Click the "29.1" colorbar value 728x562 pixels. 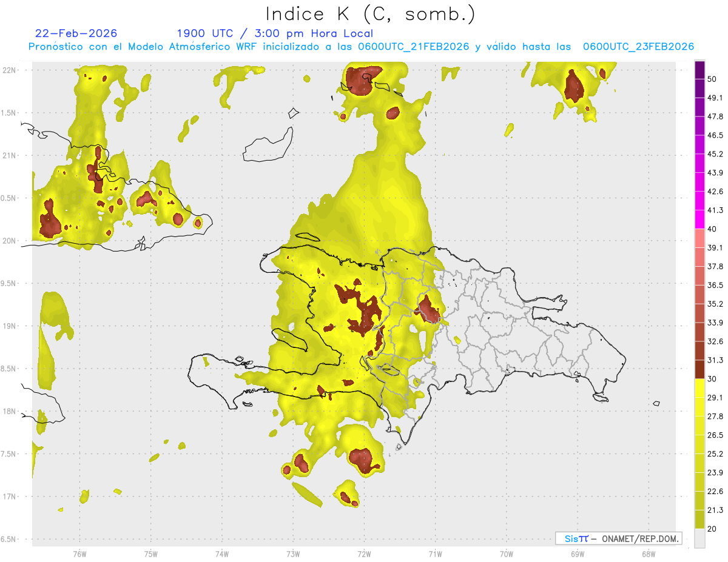pos(716,398)
